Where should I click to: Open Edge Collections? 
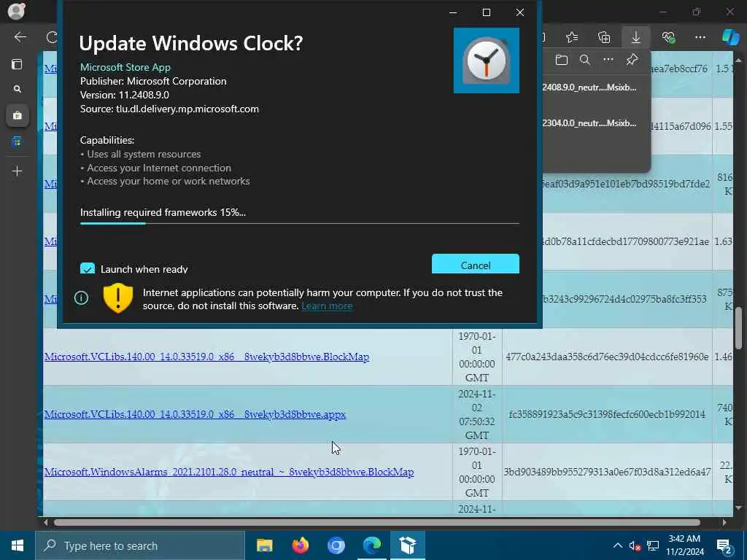604,37
